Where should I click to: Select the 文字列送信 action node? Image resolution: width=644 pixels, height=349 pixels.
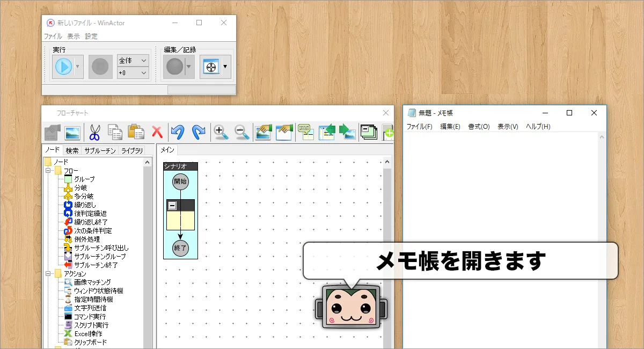90,308
